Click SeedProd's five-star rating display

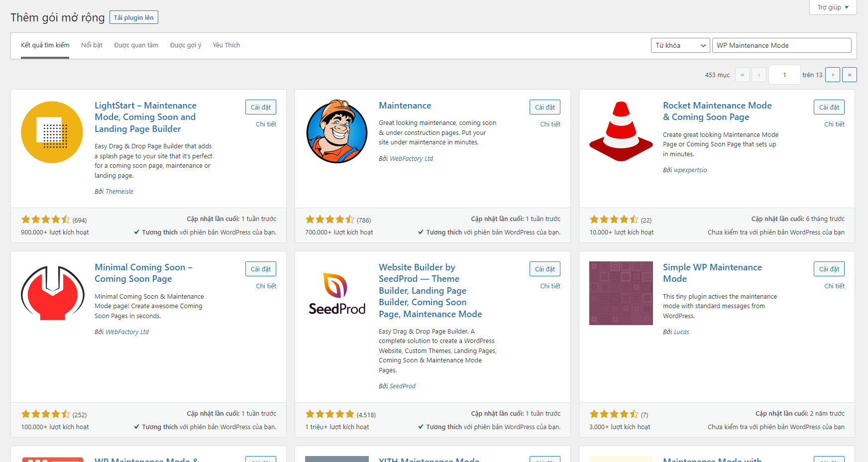(330, 414)
